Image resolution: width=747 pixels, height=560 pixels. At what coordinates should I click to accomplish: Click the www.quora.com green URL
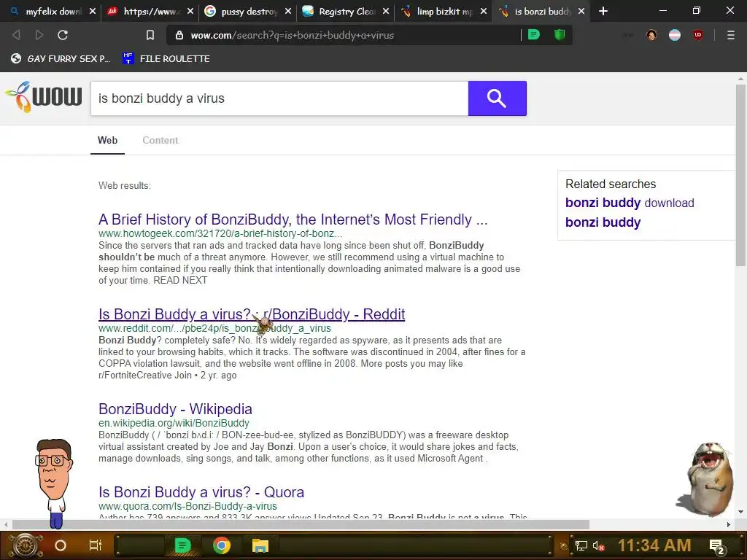point(187,506)
